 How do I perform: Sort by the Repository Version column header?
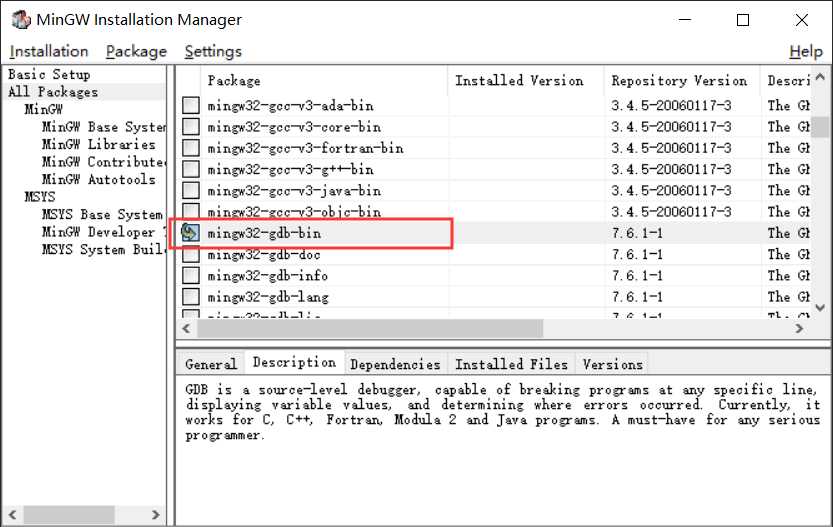(x=682, y=81)
